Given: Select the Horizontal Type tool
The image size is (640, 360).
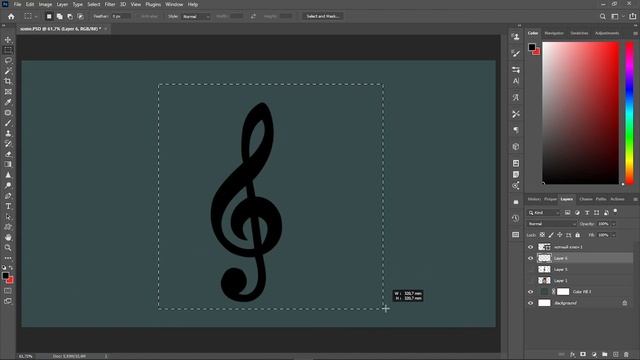Looking at the screenshot, I should pyautogui.click(x=8, y=206).
